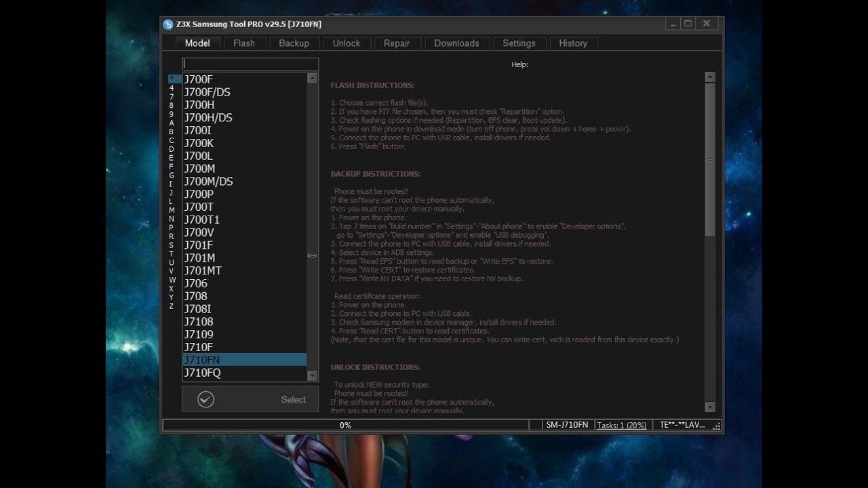
Task: Click the Select button with checkmark
Action: click(x=250, y=399)
